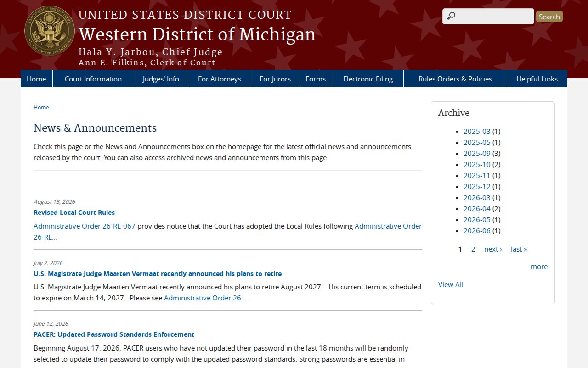Open Administrative Order 26-... link in Vermaat summary
The image size is (588, 368).
(206, 298)
